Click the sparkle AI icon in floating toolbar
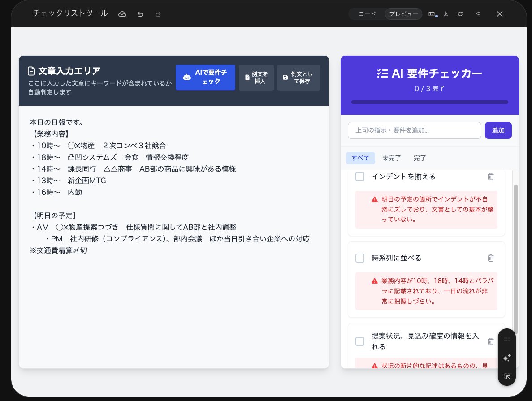532x401 pixels. (x=507, y=358)
